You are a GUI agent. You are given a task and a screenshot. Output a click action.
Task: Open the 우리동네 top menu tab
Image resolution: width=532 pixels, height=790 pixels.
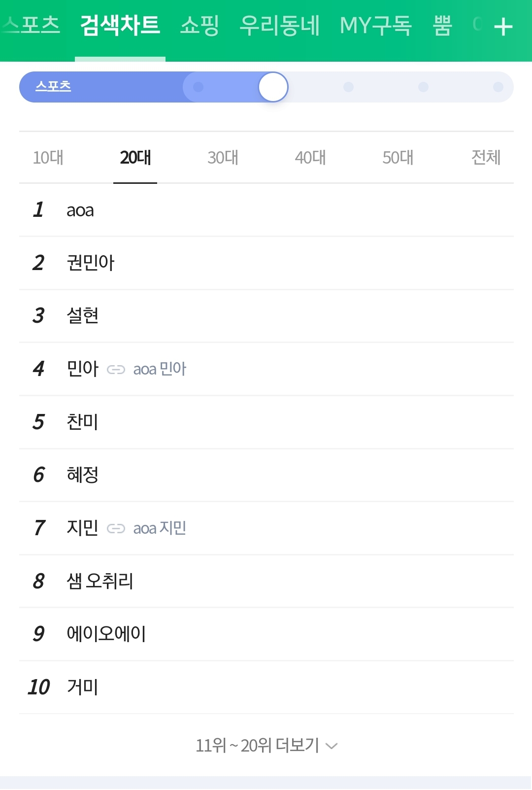(x=279, y=26)
